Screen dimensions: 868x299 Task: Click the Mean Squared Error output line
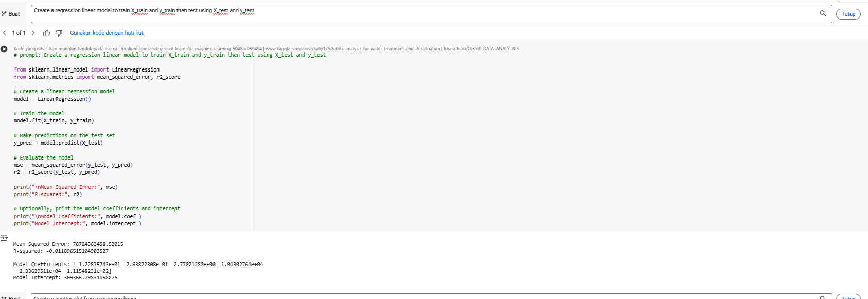tap(68, 244)
